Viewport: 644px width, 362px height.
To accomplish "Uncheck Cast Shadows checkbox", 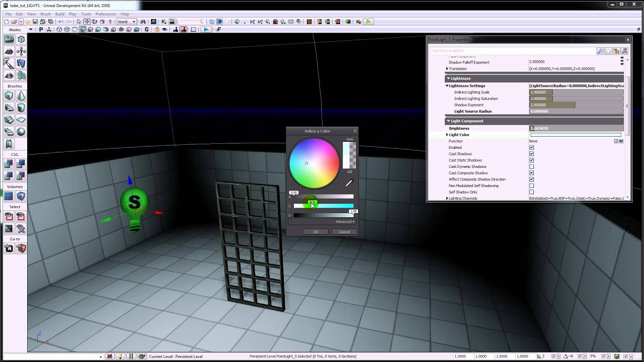I will 531,154.
